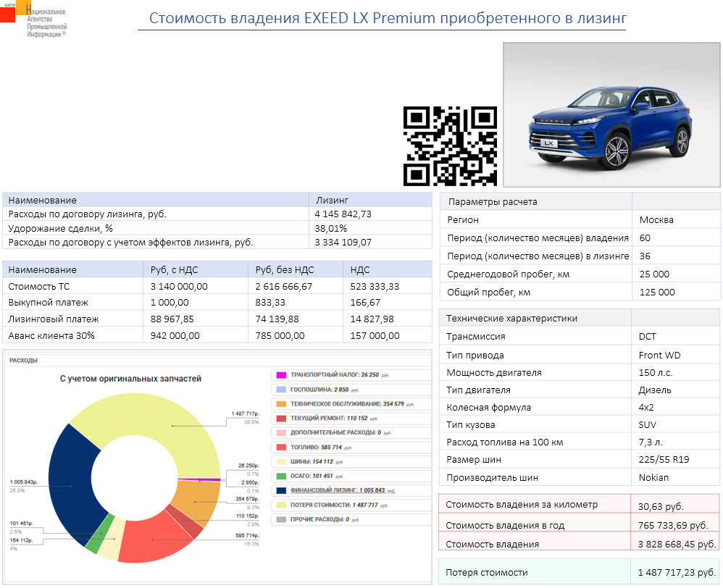Click the chart label 154 112р.

21,540
